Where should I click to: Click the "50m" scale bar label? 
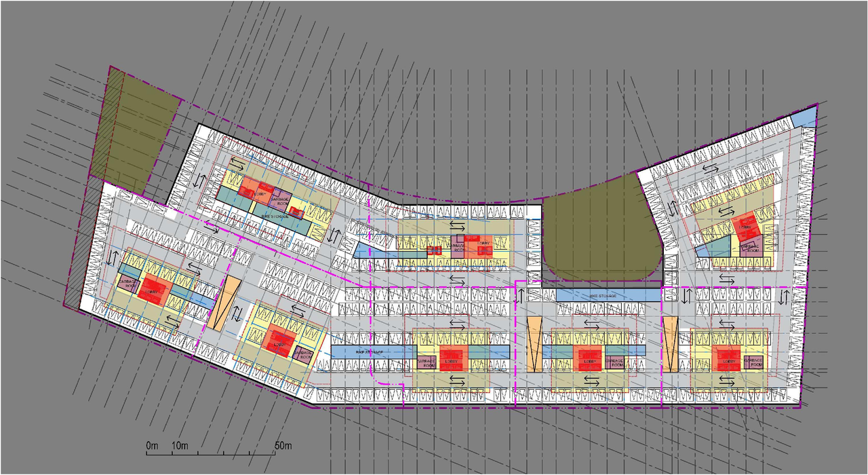tap(283, 446)
